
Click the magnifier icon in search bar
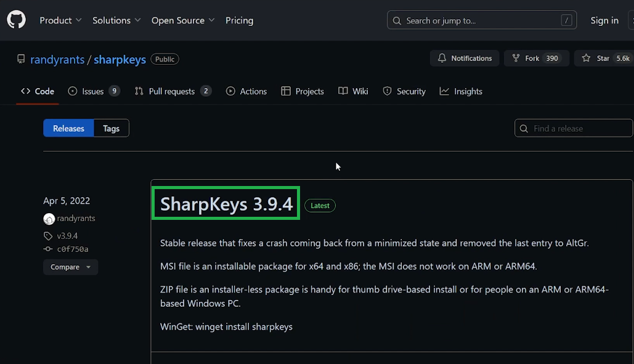[x=397, y=20]
